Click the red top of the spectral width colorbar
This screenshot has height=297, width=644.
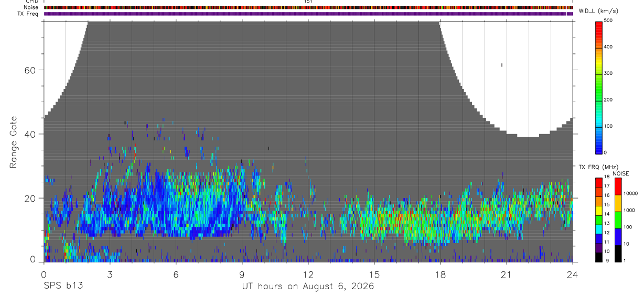tap(599, 24)
